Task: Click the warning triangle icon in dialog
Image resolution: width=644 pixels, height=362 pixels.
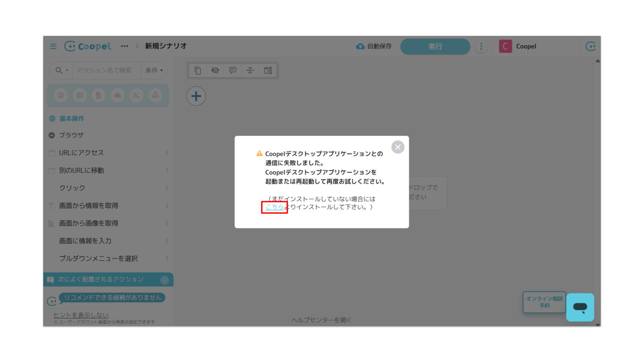Action: (259, 154)
